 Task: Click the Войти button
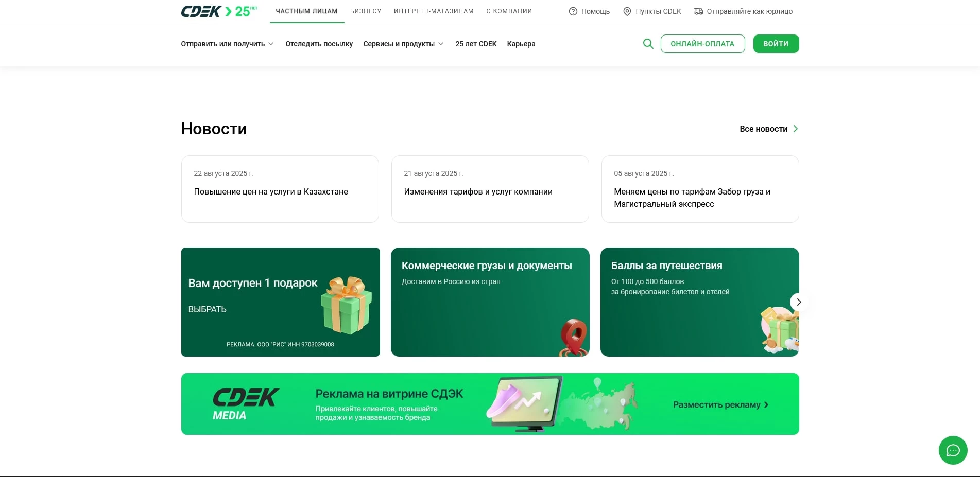776,44
